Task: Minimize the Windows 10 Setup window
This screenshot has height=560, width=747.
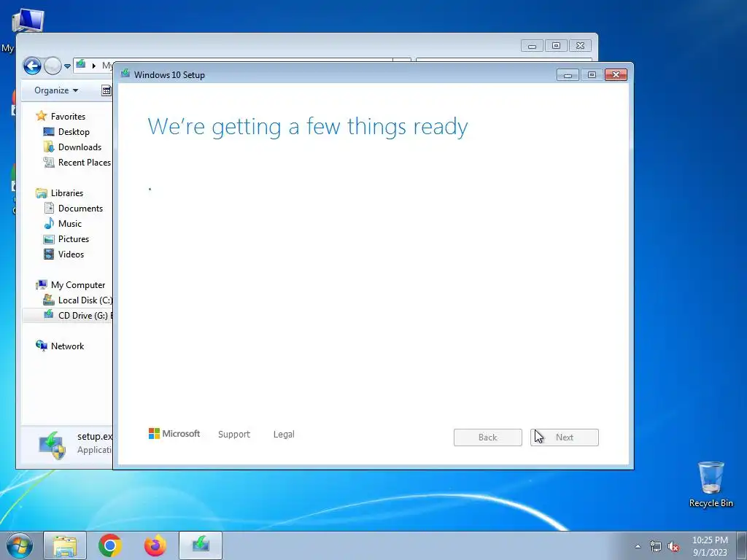Action: coord(568,75)
